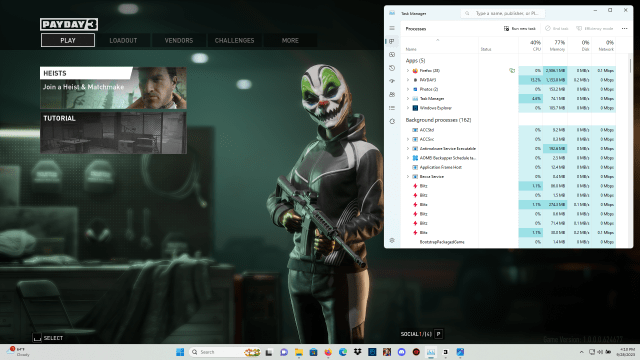Open Users page in Task Manager sidebar
This screenshot has height=360, width=640.
[392, 94]
